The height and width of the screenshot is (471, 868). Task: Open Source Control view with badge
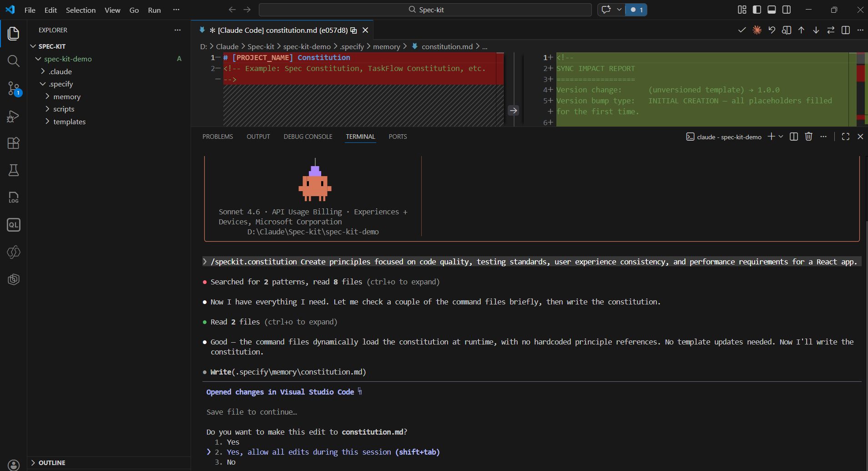coord(14,88)
